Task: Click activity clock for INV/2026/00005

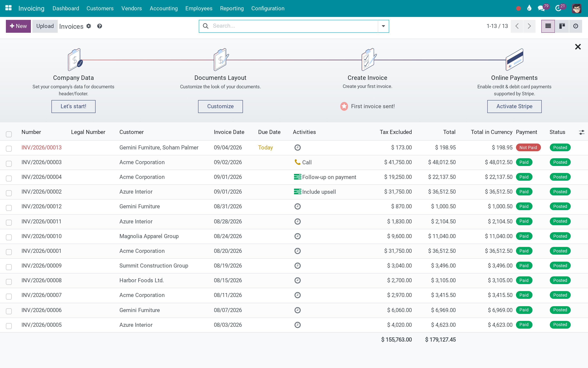Action: (x=297, y=325)
